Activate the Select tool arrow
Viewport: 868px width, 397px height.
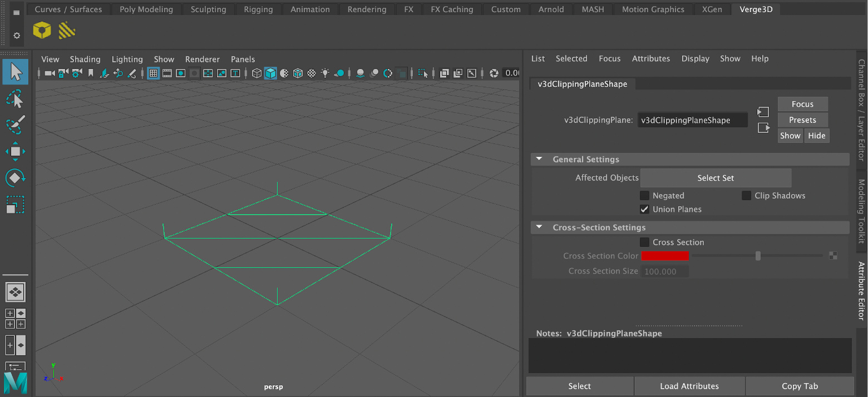16,72
